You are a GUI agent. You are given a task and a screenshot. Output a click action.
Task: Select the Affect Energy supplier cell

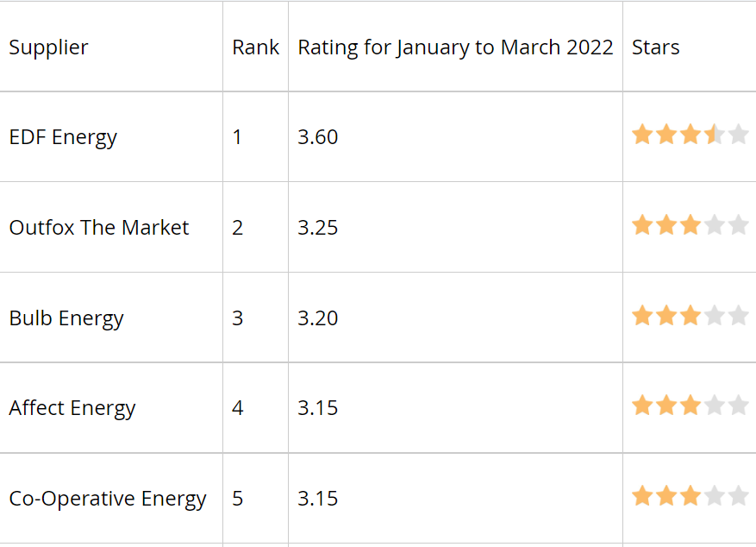pyautogui.click(x=111, y=407)
